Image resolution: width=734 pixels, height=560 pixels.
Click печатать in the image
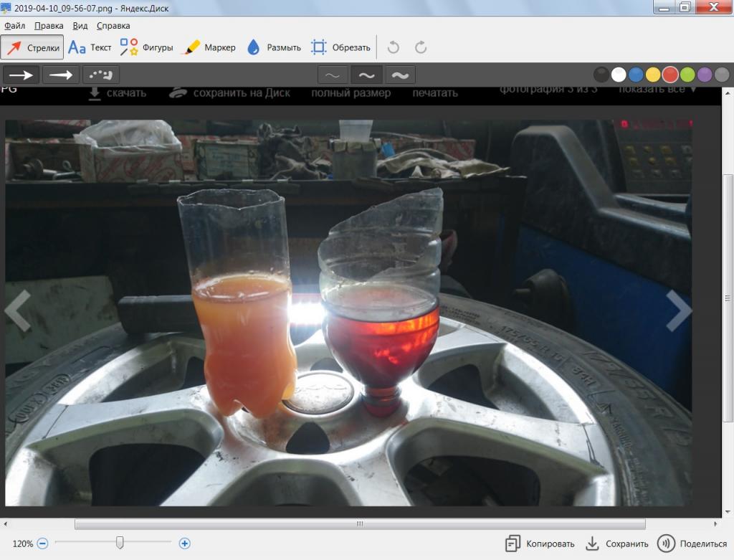point(435,92)
